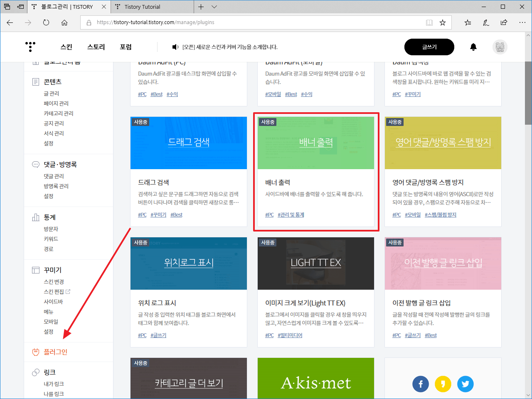Open reading view
Screen dimensions: 532x399
tap(429, 22)
